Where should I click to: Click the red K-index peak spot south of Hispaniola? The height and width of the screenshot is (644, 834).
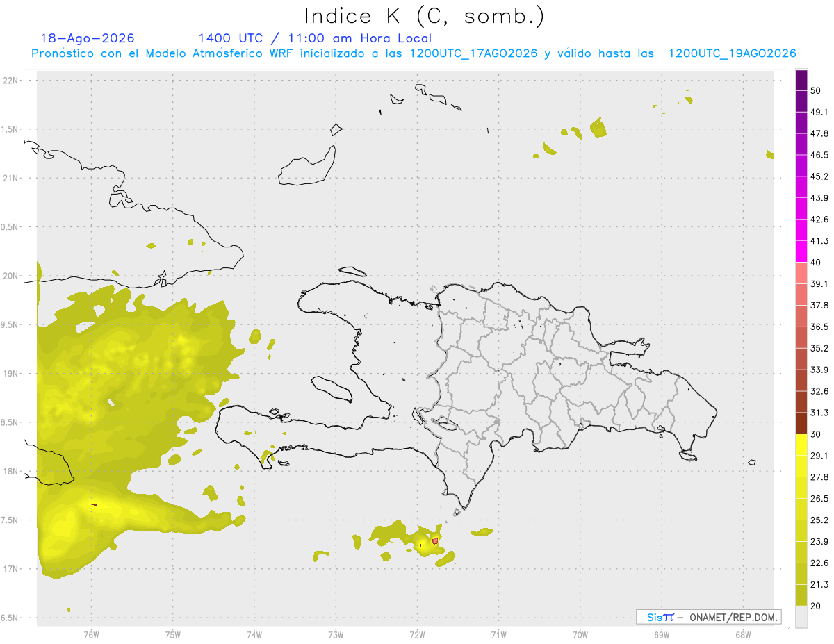coord(435,540)
